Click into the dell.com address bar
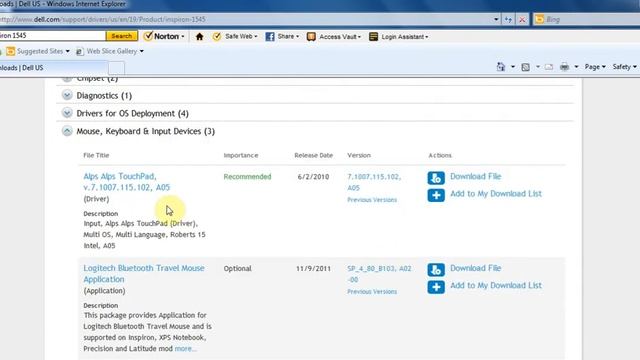This screenshot has height=360, width=640. (x=245, y=19)
